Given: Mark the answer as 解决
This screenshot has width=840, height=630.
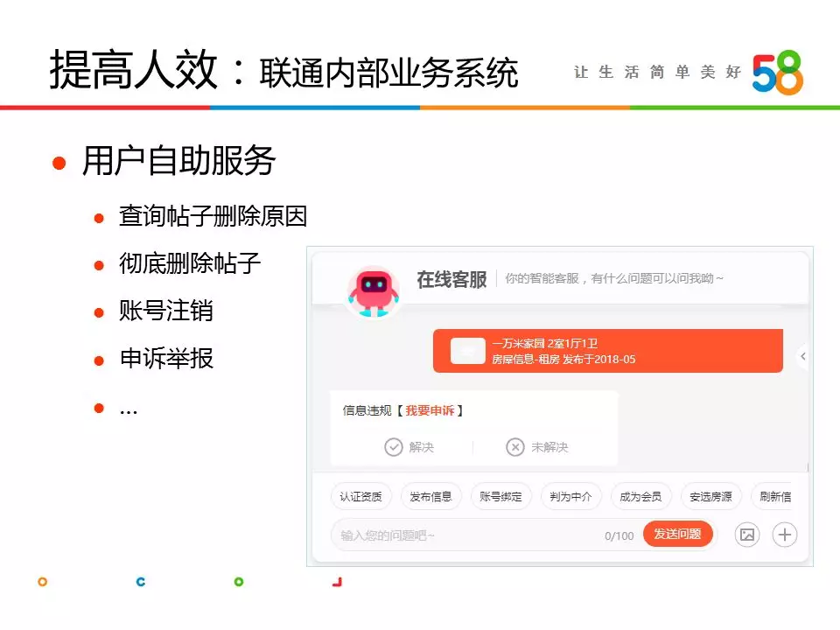Looking at the screenshot, I should click(409, 447).
